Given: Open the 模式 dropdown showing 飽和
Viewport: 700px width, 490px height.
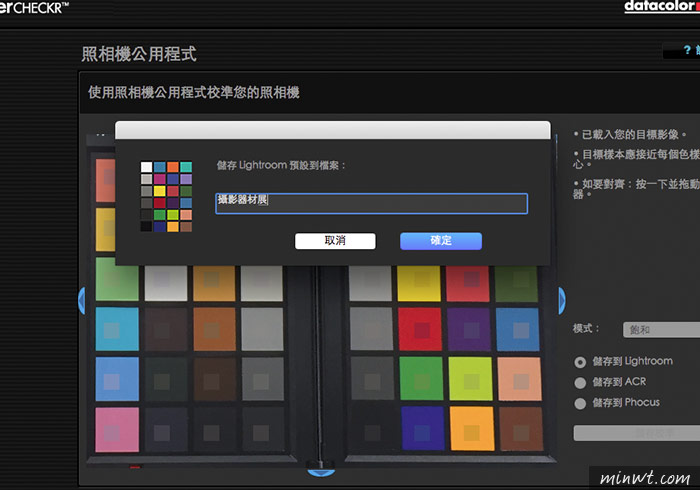Looking at the screenshot, I should 661,330.
